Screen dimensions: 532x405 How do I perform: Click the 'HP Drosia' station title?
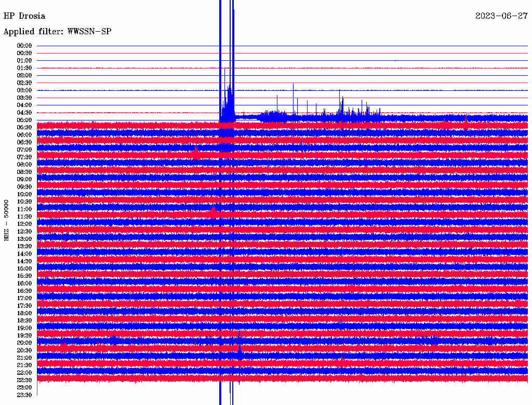[x=24, y=16]
